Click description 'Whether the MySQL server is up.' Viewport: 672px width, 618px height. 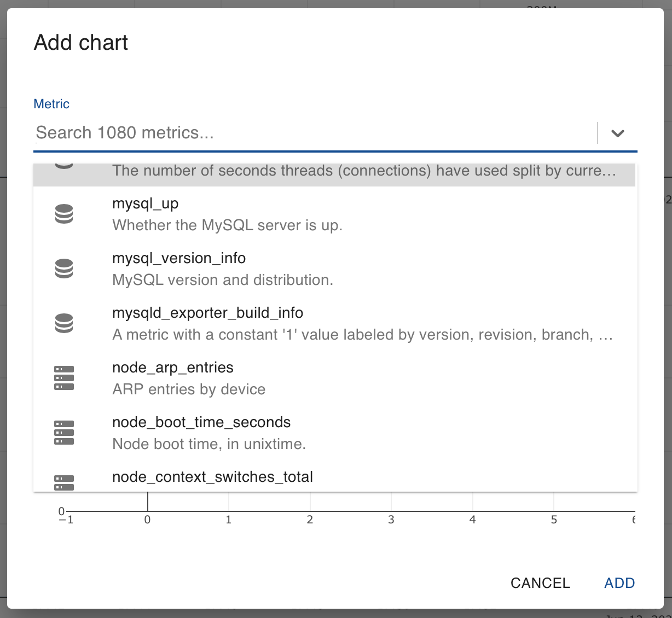(x=227, y=225)
